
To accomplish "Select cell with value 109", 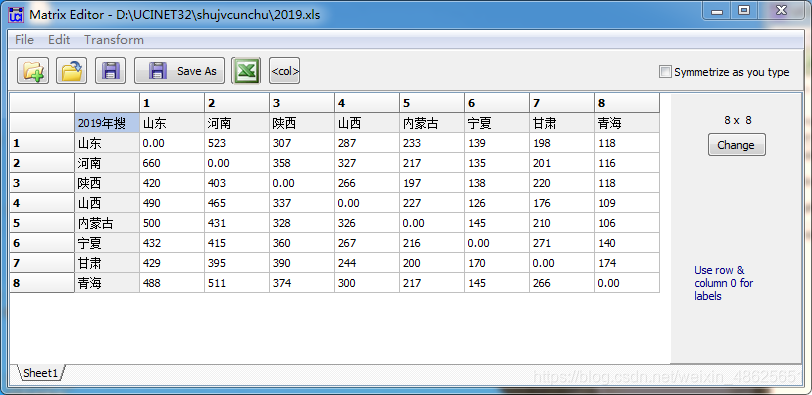I will point(627,203).
